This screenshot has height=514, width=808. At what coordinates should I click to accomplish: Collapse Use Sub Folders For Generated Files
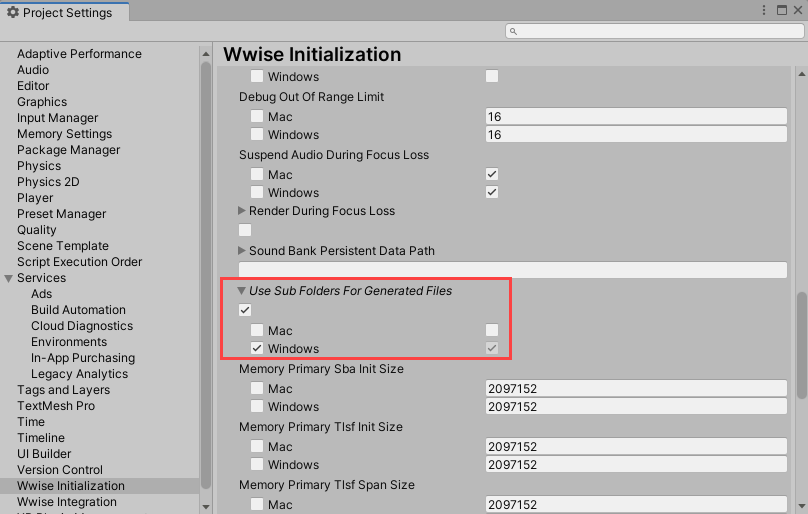[x=242, y=291]
